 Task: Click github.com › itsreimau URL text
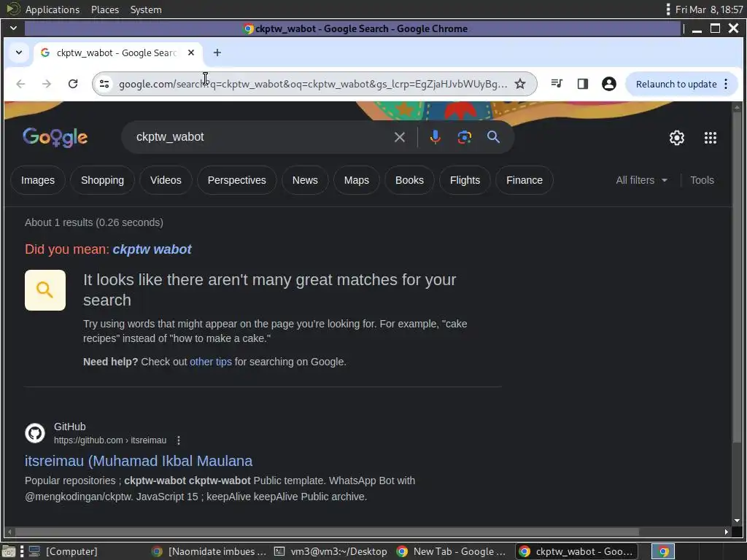tap(110, 440)
